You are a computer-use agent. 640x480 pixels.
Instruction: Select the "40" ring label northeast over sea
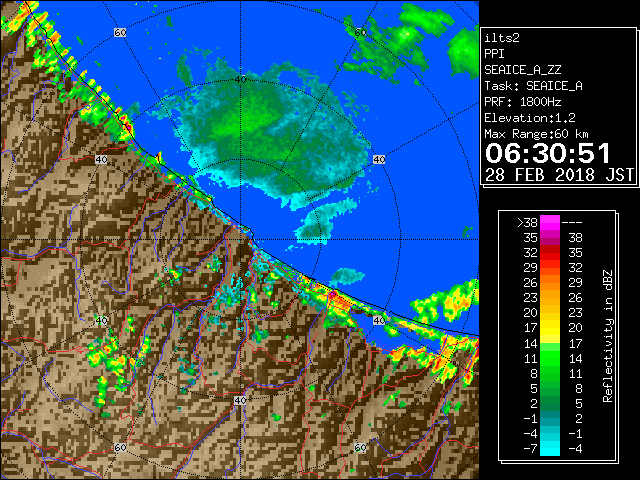click(379, 160)
